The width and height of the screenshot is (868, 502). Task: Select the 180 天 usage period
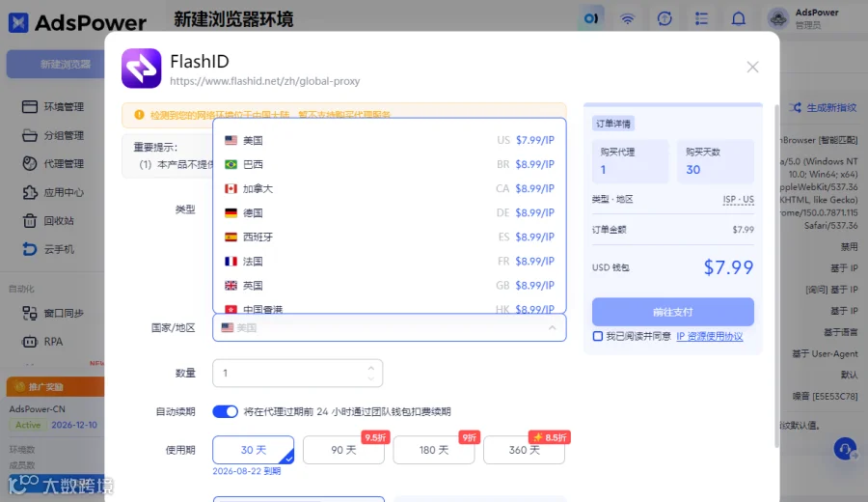434,450
